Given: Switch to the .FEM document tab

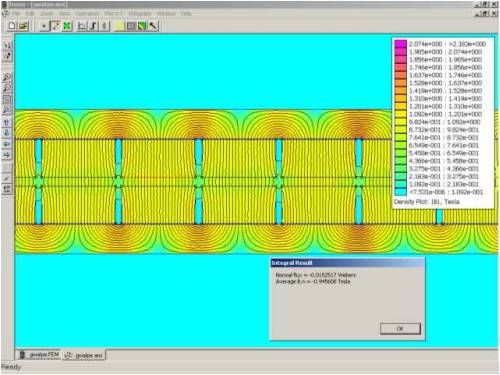Looking at the screenshot, I should tap(39, 355).
